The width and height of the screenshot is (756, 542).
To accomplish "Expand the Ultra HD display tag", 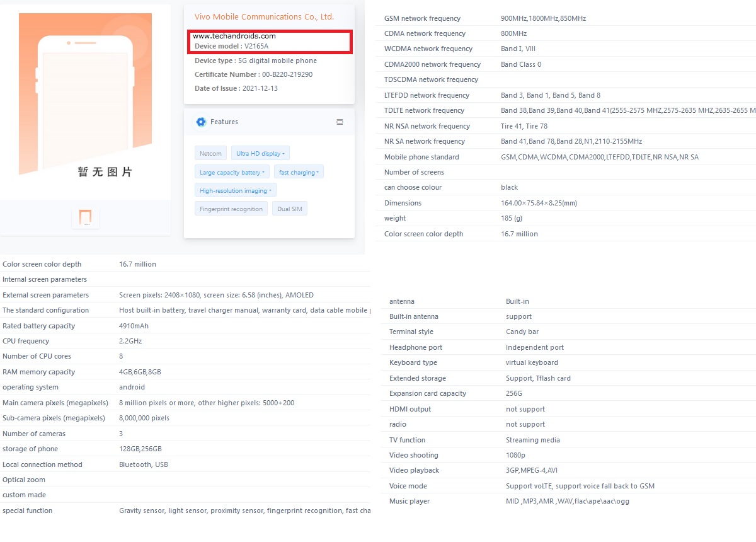I will tap(260, 153).
